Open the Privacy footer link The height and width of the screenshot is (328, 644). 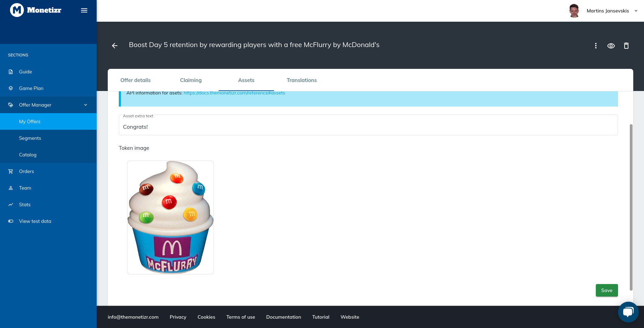pyautogui.click(x=178, y=317)
